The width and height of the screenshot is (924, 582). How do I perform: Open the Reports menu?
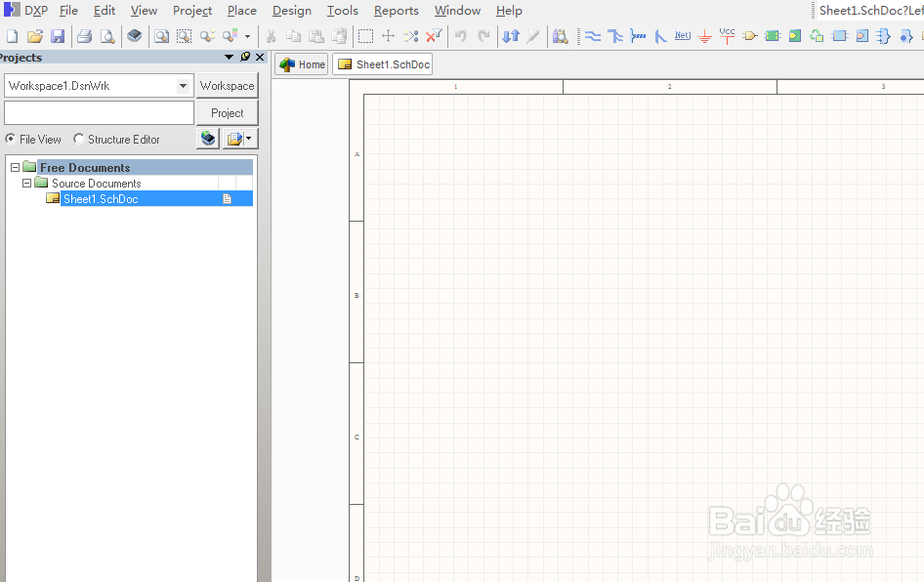[x=396, y=11]
